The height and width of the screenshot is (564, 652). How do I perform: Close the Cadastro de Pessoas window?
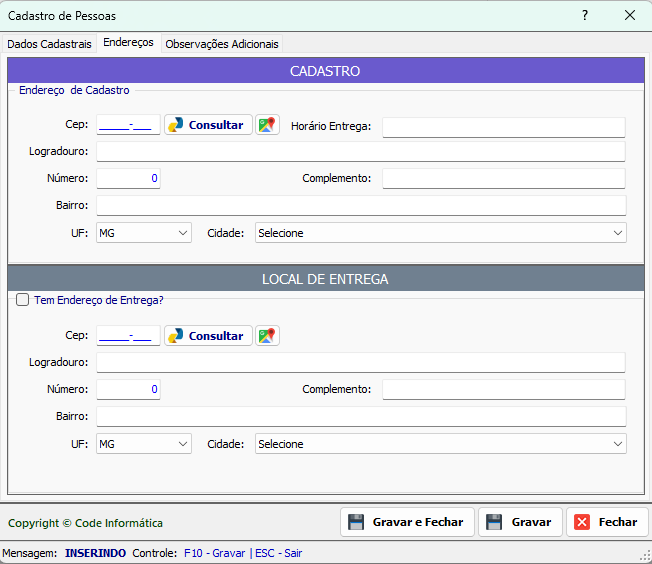click(x=630, y=15)
